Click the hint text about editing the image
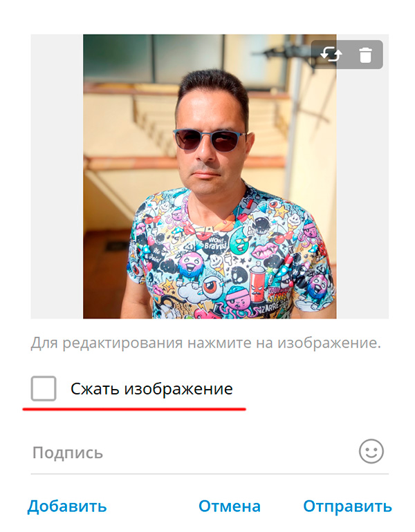The height and width of the screenshot is (532, 415). coord(206,343)
